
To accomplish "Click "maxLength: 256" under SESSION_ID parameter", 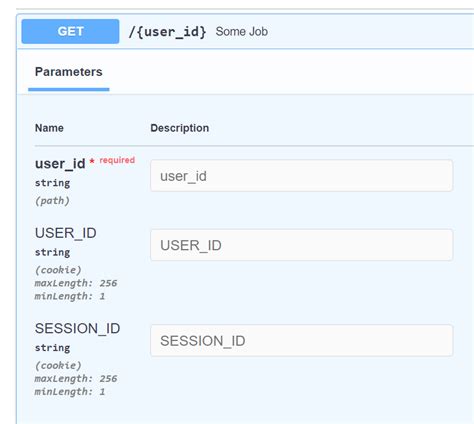I will click(x=76, y=379).
